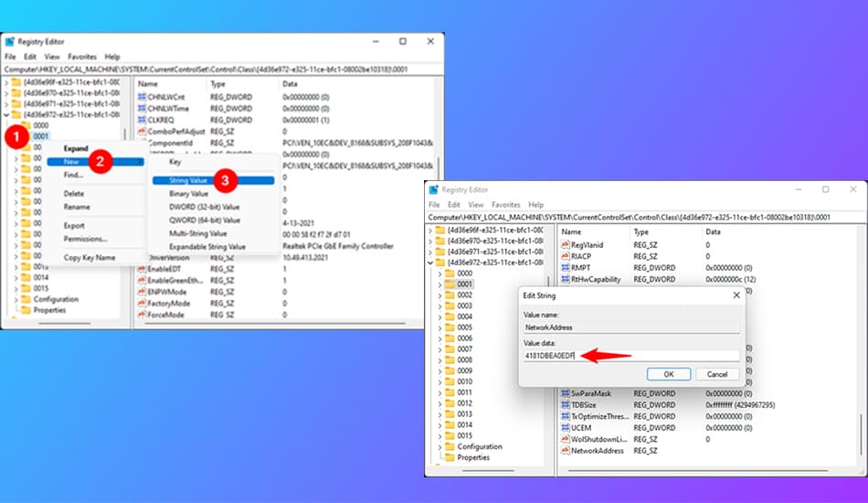868x503 pixels.
Task: Click the ForceMode string icon
Action: [x=142, y=315]
